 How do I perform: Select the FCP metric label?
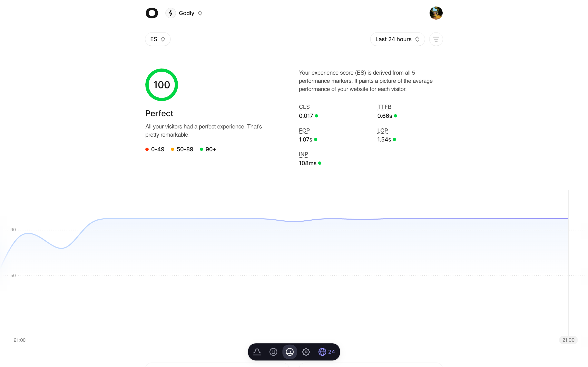304,130
